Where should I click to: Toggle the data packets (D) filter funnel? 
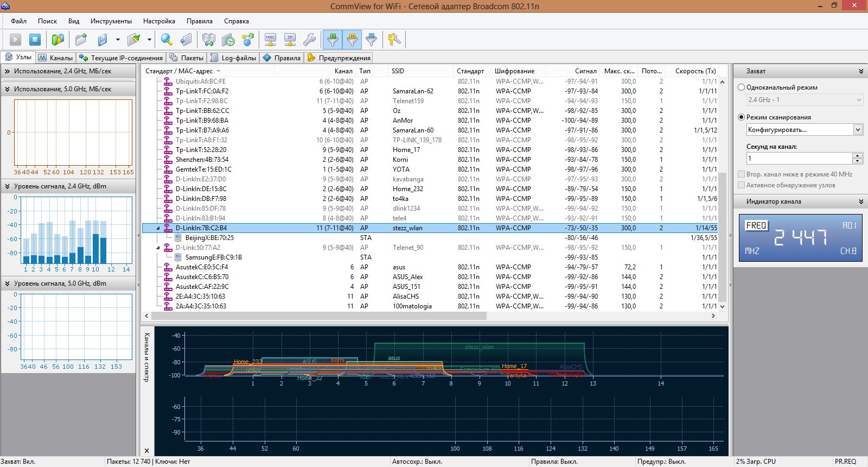(333, 40)
